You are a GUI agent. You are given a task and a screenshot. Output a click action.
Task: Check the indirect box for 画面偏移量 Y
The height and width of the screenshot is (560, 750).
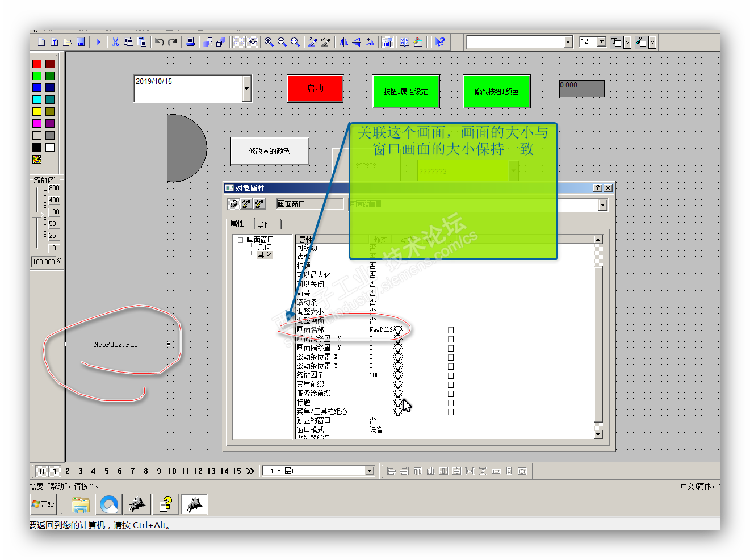click(x=451, y=348)
